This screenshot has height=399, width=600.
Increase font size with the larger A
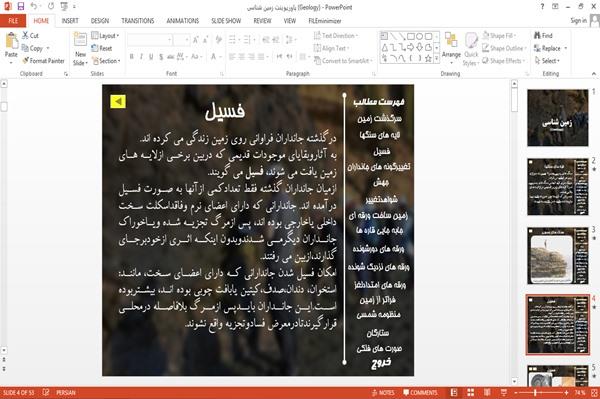(x=196, y=40)
